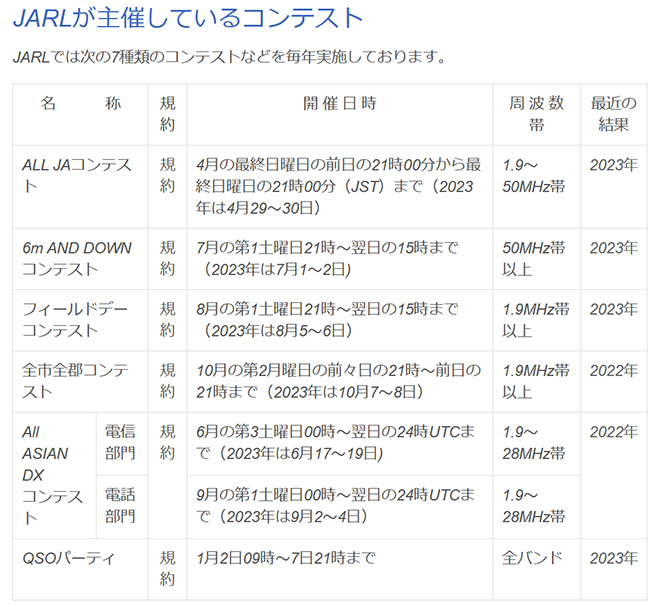The width and height of the screenshot is (660, 607).
Task: Open 2023年 result for ALL JAコンテスト
Action: 614,165
